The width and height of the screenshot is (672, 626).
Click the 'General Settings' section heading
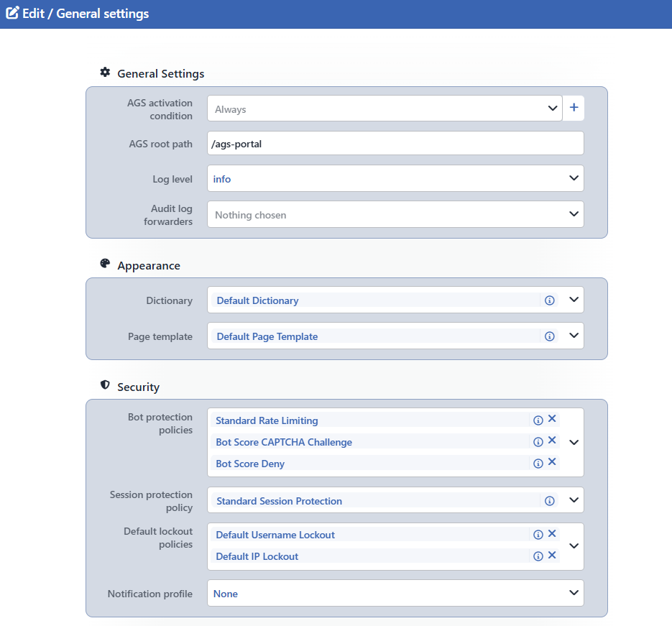(161, 74)
